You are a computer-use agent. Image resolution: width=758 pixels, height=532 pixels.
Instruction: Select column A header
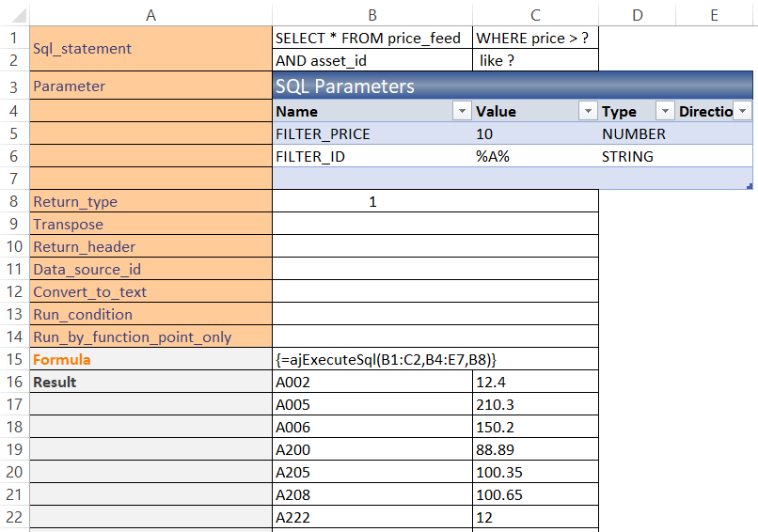150,15
